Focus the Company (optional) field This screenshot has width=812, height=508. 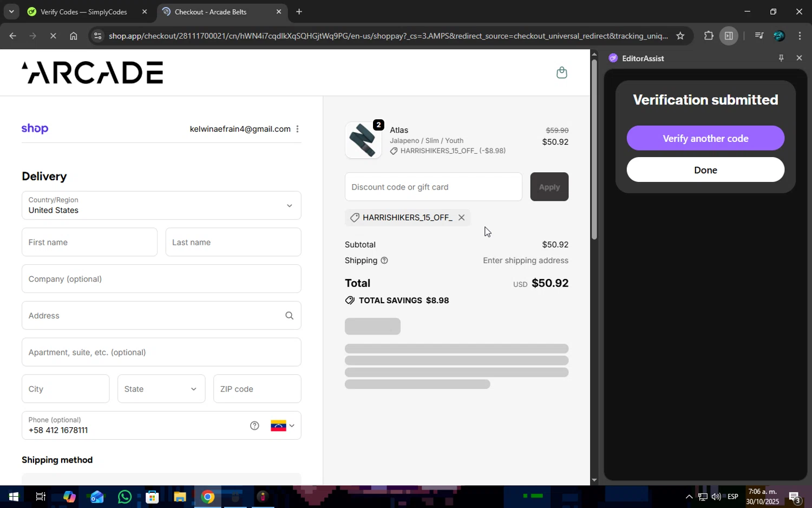161,279
